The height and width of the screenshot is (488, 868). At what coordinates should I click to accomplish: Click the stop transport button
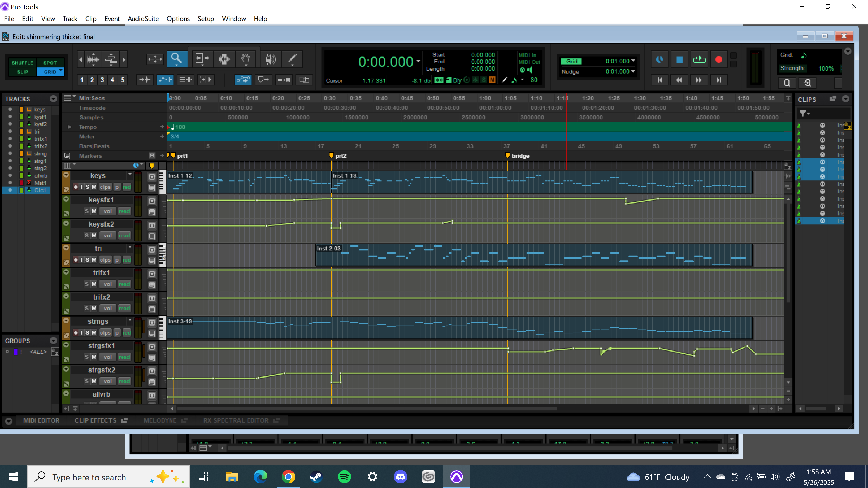click(679, 60)
